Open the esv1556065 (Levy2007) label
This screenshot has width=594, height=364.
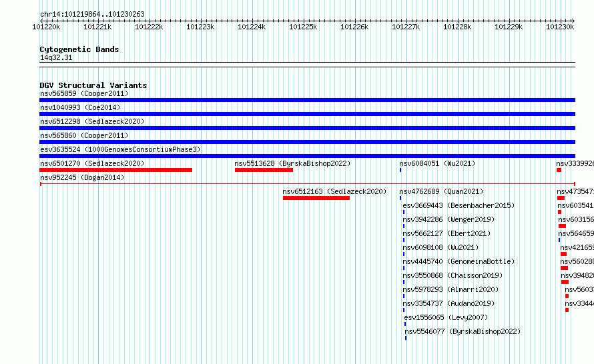[446, 317]
